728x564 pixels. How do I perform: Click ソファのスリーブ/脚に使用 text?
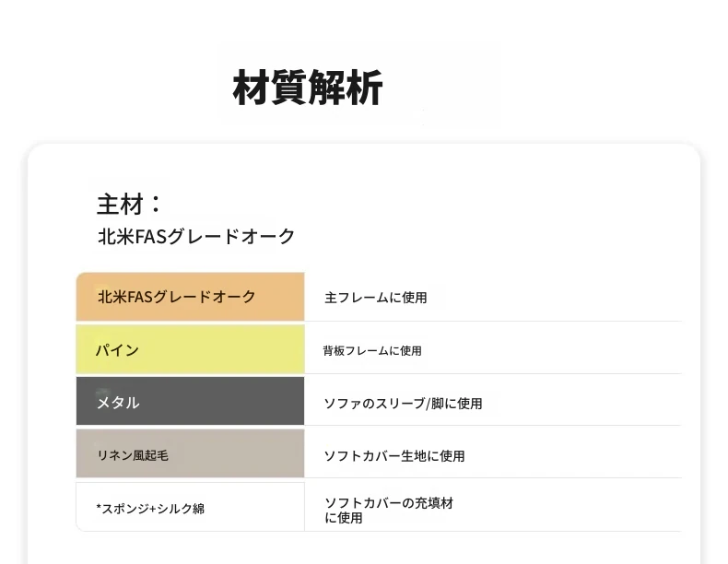click(x=403, y=404)
